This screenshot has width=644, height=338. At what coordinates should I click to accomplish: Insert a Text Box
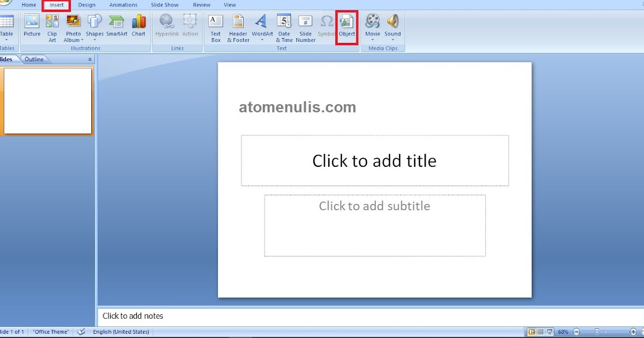point(216,28)
